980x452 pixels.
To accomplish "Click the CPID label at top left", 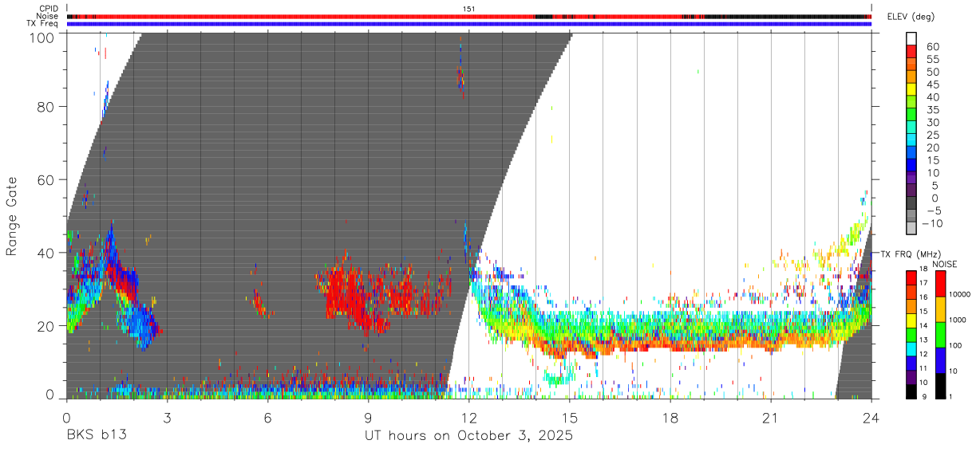I will (48, 9).
